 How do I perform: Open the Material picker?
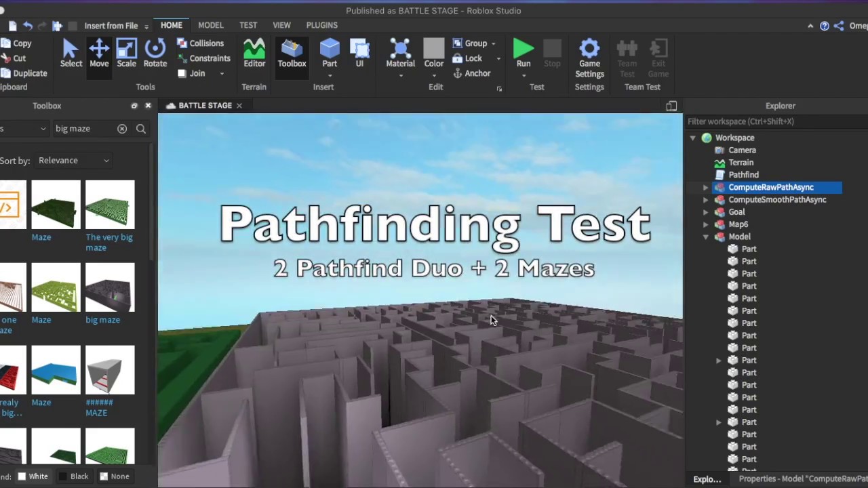[400, 54]
